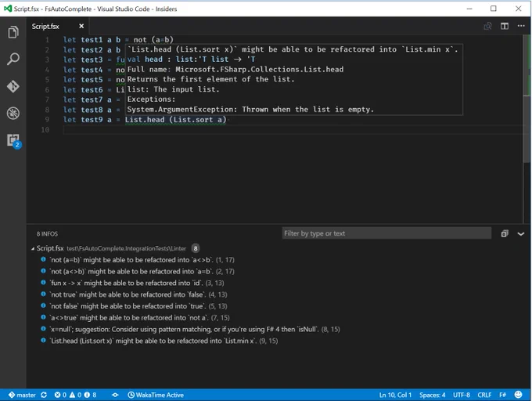Click the info icon beside 'not true' entry
532x401 pixels.
[x=43, y=294]
